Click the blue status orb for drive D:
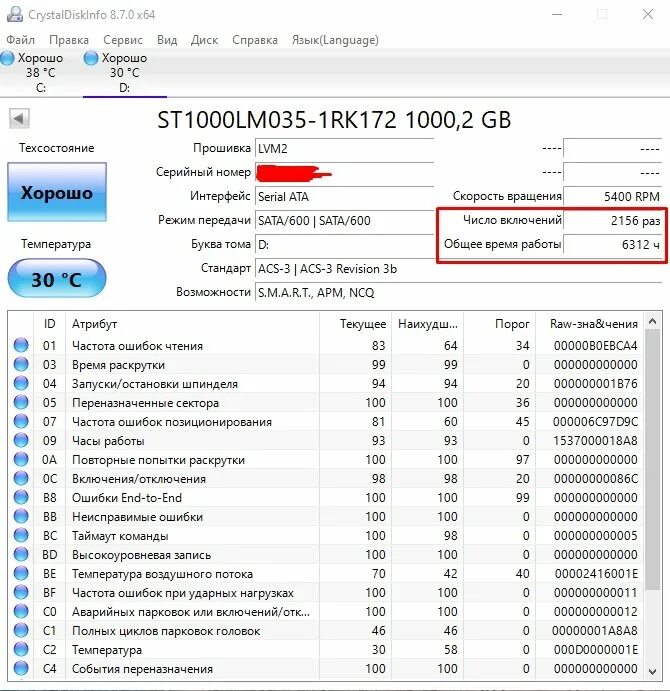 pyautogui.click(x=91, y=58)
